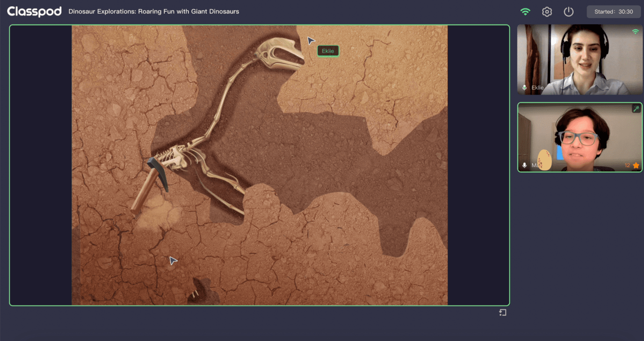The height and width of the screenshot is (341, 644).
Task: Click the Classpod logo
Action: click(34, 11)
